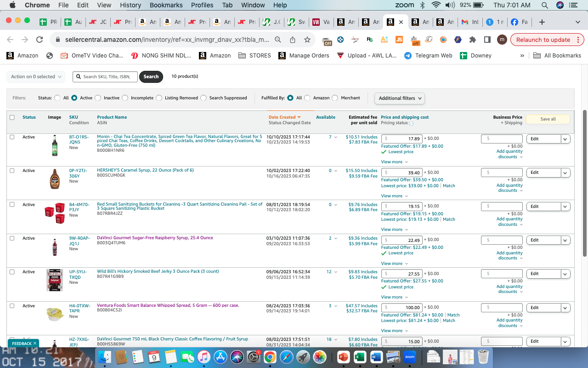Open the JS extension icon
Viewport: 588px width, 368px height.
pyautogui.click(x=399, y=40)
